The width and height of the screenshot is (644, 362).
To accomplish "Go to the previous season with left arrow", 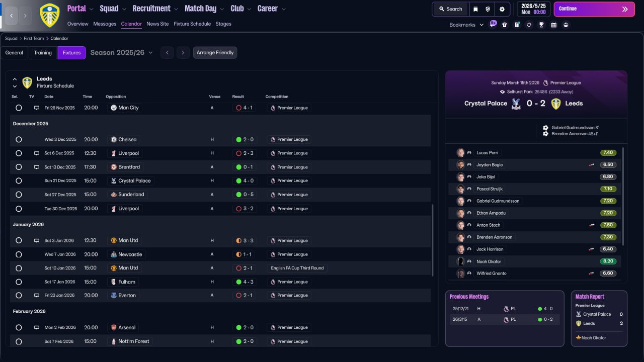I will tap(167, 53).
